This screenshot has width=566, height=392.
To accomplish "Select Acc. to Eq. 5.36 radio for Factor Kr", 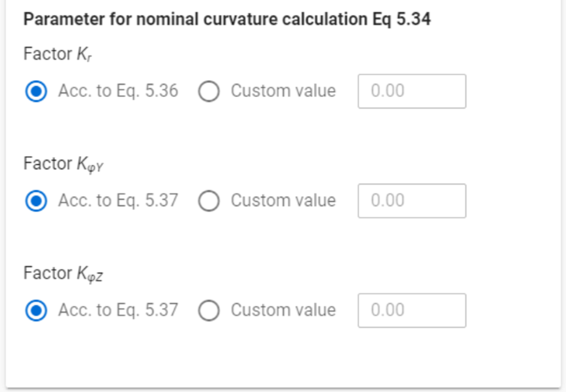I will tap(36, 91).
